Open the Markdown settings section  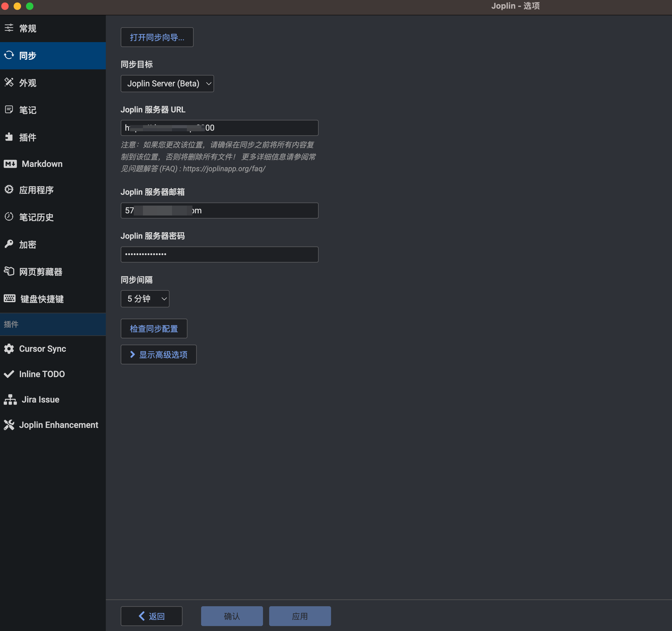53,164
